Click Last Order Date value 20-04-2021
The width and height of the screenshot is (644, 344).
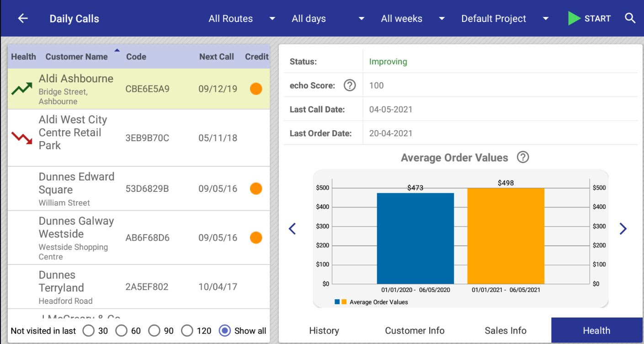pos(391,133)
